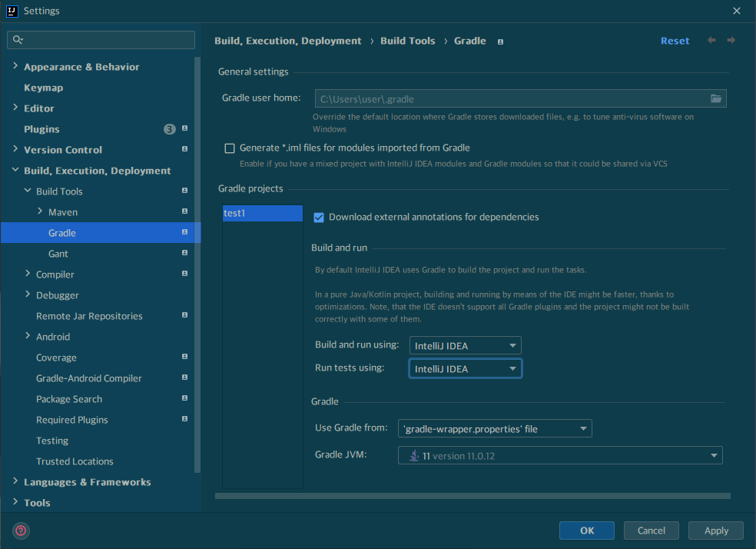This screenshot has height=549, width=756.
Task: Click the IntelliJ IDEA logo in title bar
Action: click(12, 11)
